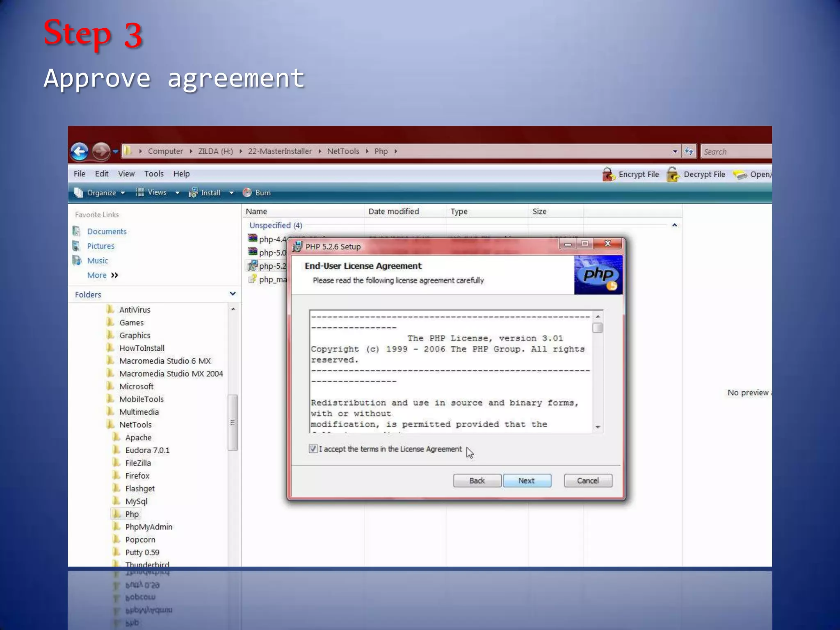Click Back in PHP Setup dialog
840x630 pixels.
[477, 480]
